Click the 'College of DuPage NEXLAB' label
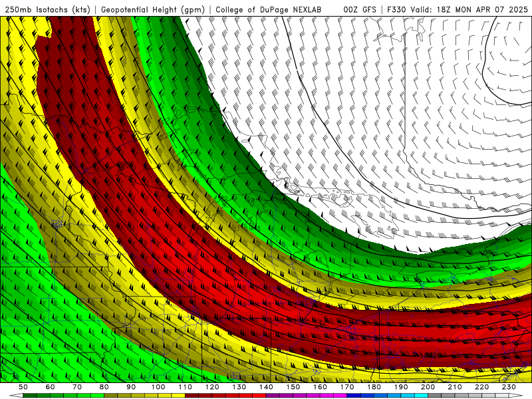532x399 pixels. (x=268, y=9)
